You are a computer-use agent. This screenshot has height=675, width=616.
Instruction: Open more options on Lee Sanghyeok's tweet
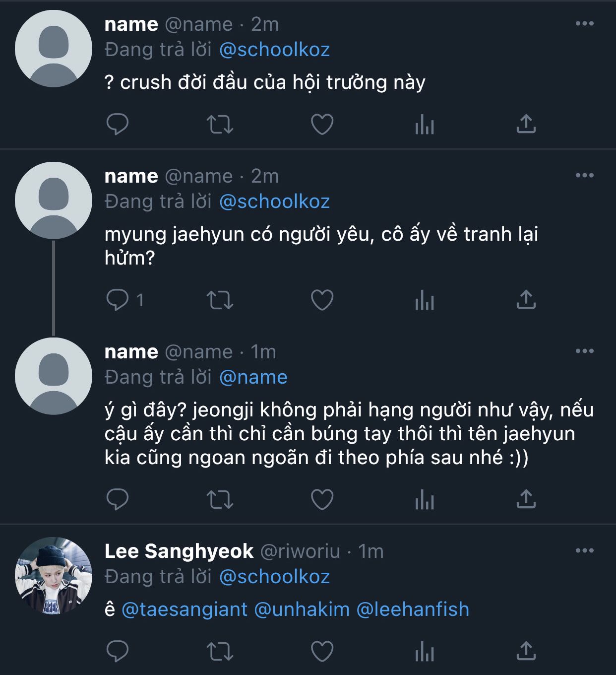click(x=584, y=551)
